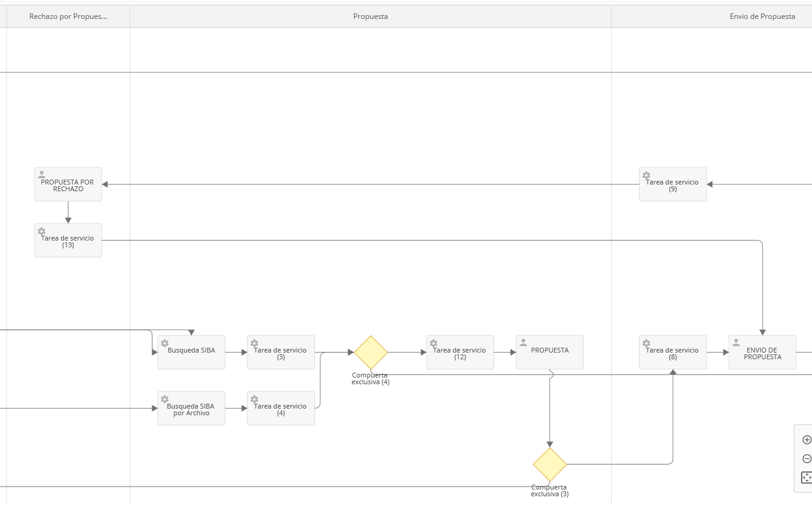812x506 pixels.
Task: Click the user icon on ENVIO DE PROPUESTA
Action: point(736,343)
